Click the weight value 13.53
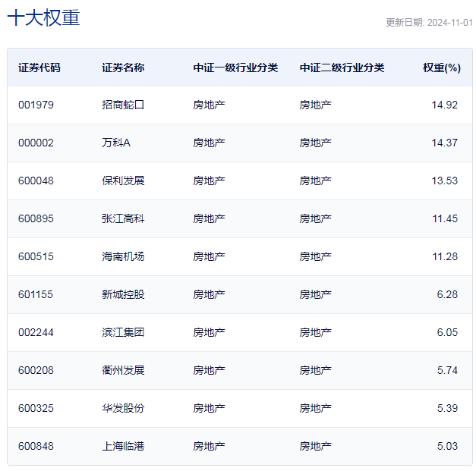476x471 pixels. tap(444, 181)
